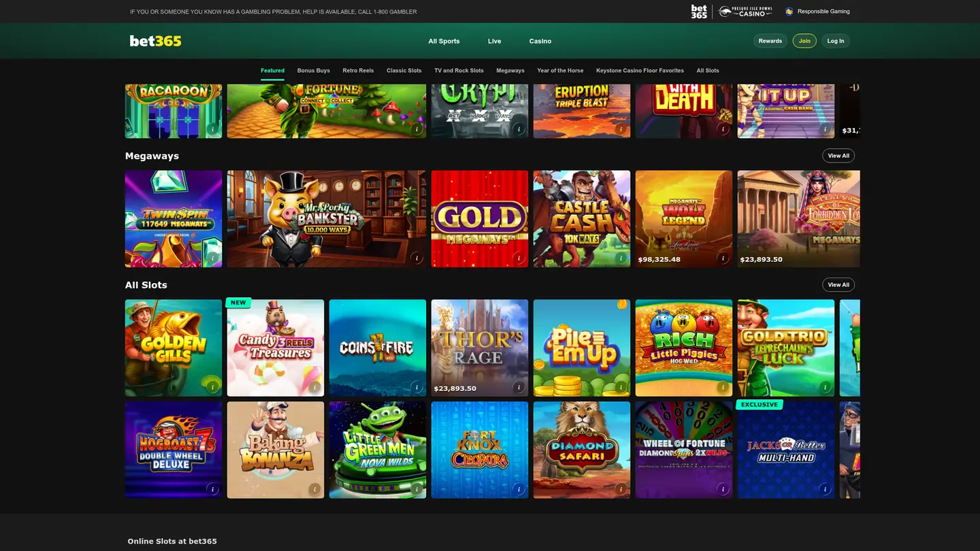Click the gambling problem helpline notice
This screenshot has width=980, height=551.
[x=274, y=12]
